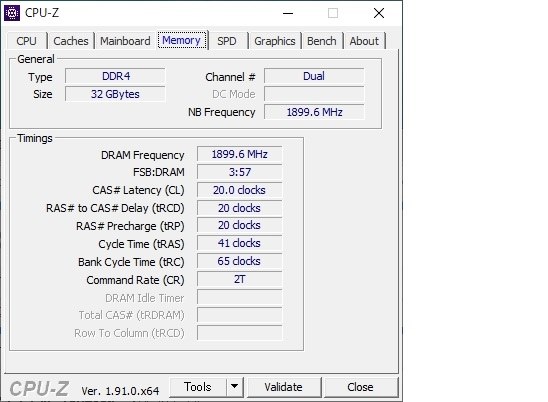This screenshot has height=402, width=548.
Task: Click the Tools button
Action: 198,387
